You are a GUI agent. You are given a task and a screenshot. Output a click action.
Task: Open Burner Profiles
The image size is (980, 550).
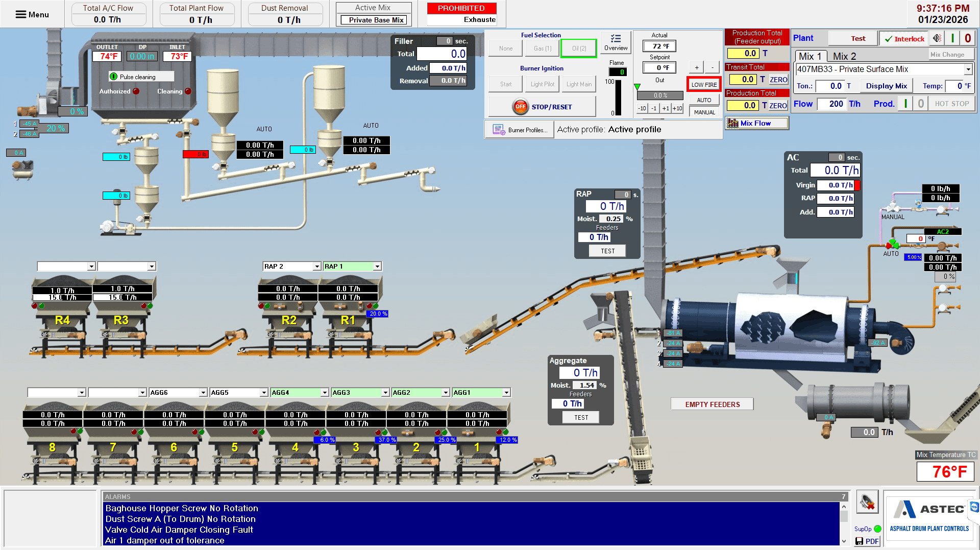pos(519,129)
